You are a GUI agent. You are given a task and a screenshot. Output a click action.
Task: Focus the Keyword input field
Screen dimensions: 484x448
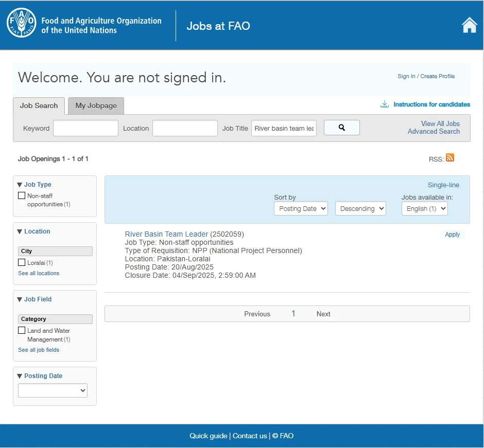(x=85, y=128)
